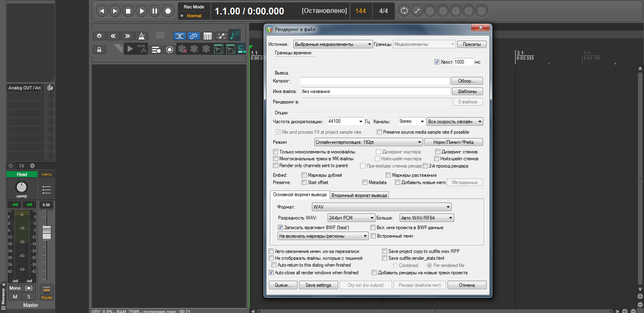Click the lock icon in toolbar
Viewport: 644px width, 313px height.
[99, 50]
